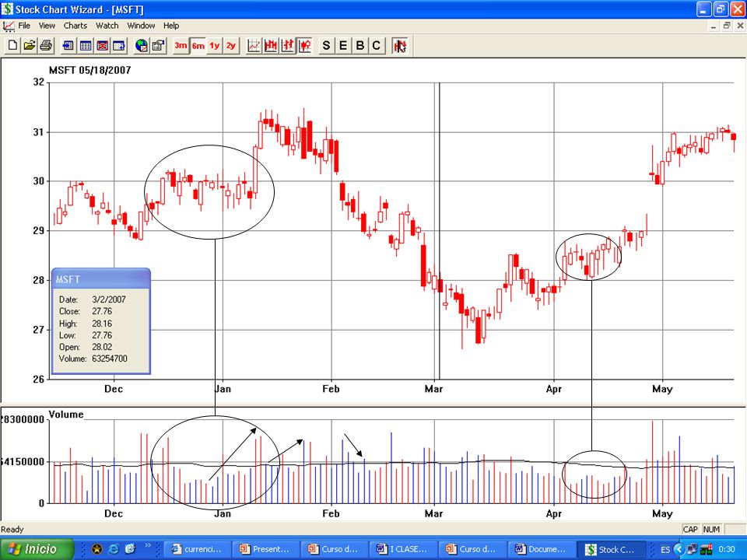This screenshot has width=747, height=560.
Task: Click the vertical crosshair line near Mar
Action: pyautogui.click(x=439, y=231)
